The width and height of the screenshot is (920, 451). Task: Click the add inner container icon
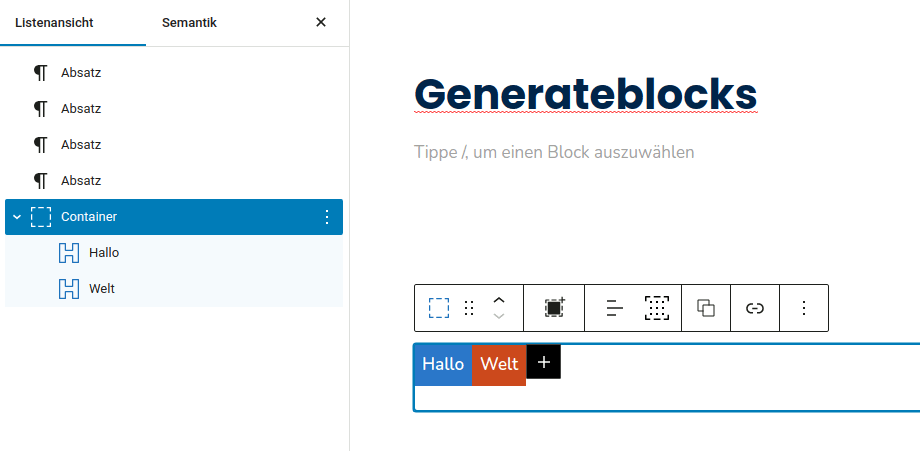pyautogui.click(x=554, y=308)
